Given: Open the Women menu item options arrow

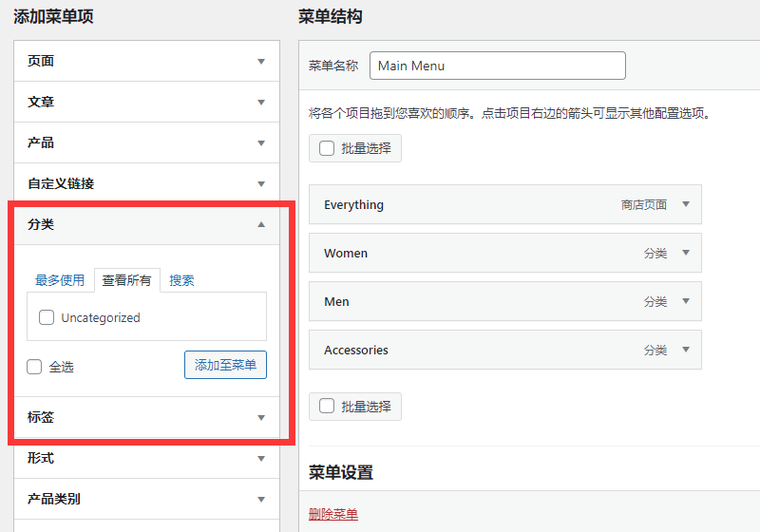Looking at the screenshot, I should (686, 253).
